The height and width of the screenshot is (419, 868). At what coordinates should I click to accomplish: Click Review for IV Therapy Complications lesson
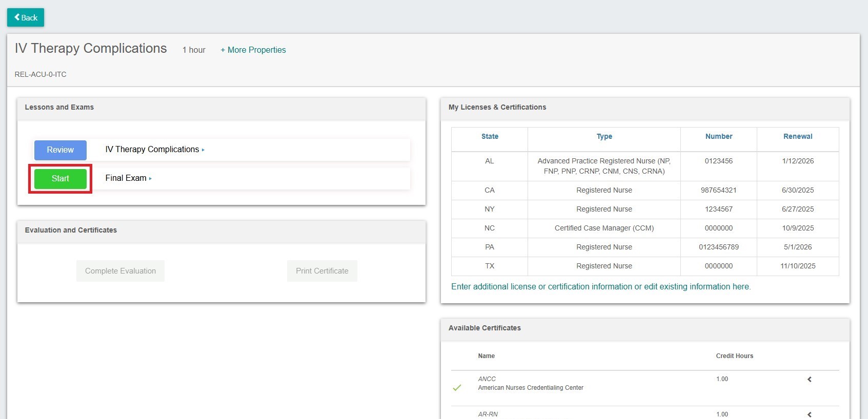[60, 150]
